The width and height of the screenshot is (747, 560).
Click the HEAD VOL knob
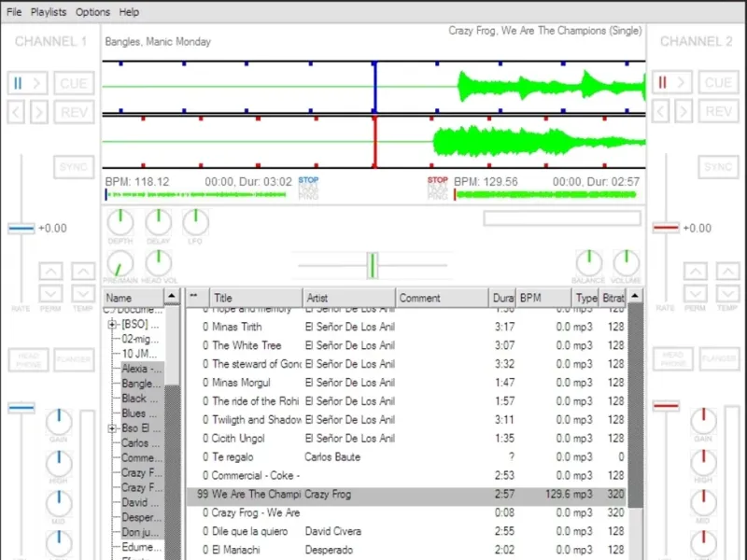point(158,263)
